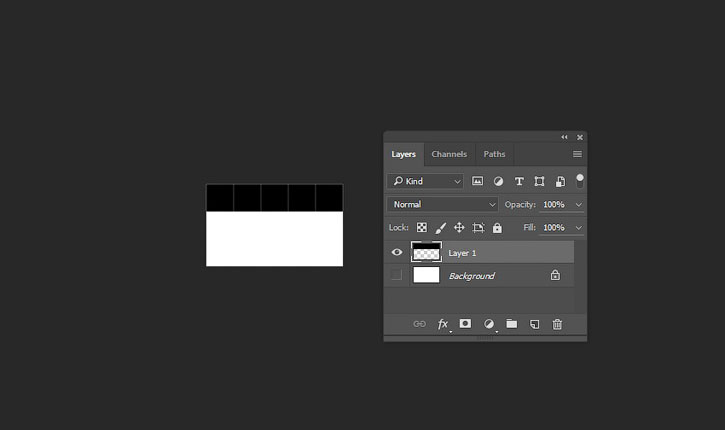
Task: Switch to the Paths tab
Action: pyautogui.click(x=494, y=154)
